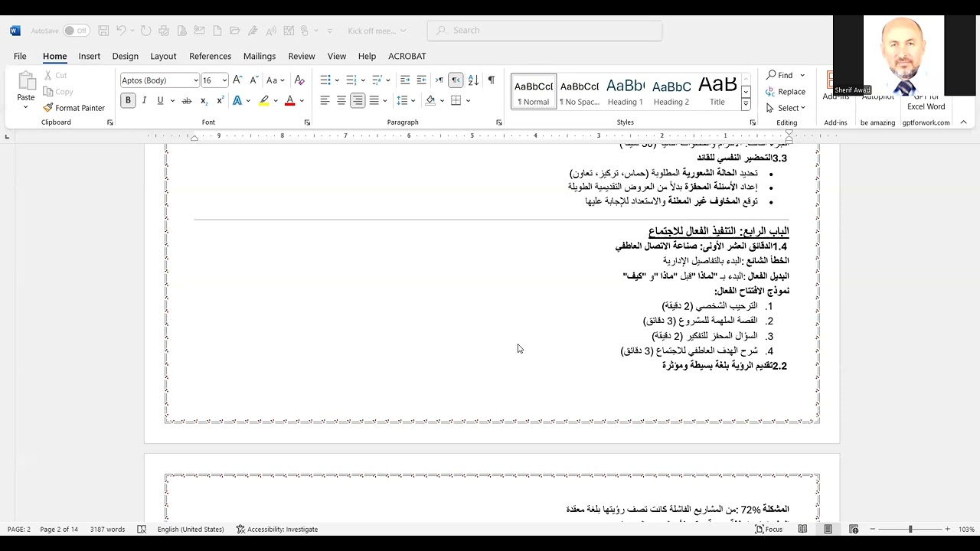Clear all formatting icon

[x=299, y=80]
